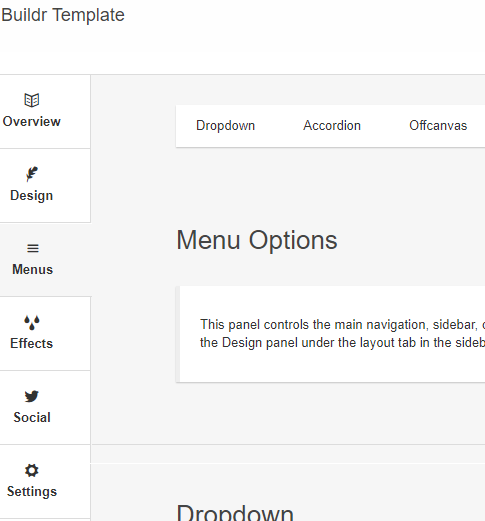Click the feather Design icon
Image resolution: width=485 pixels, height=521 pixels.
pyautogui.click(x=32, y=174)
